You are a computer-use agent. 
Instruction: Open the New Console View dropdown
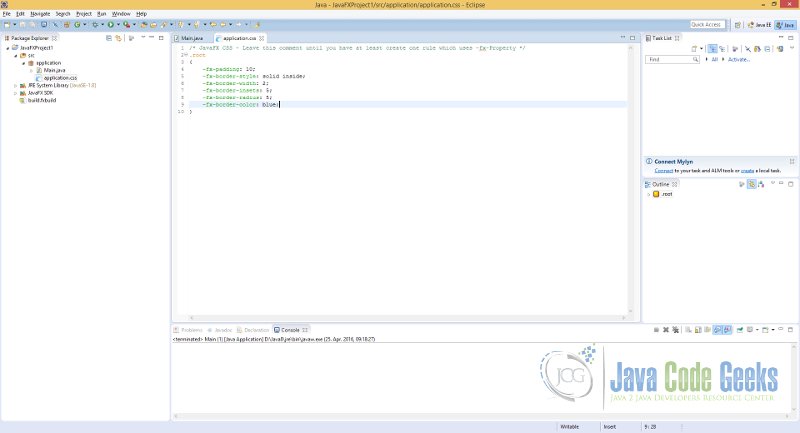(x=773, y=330)
